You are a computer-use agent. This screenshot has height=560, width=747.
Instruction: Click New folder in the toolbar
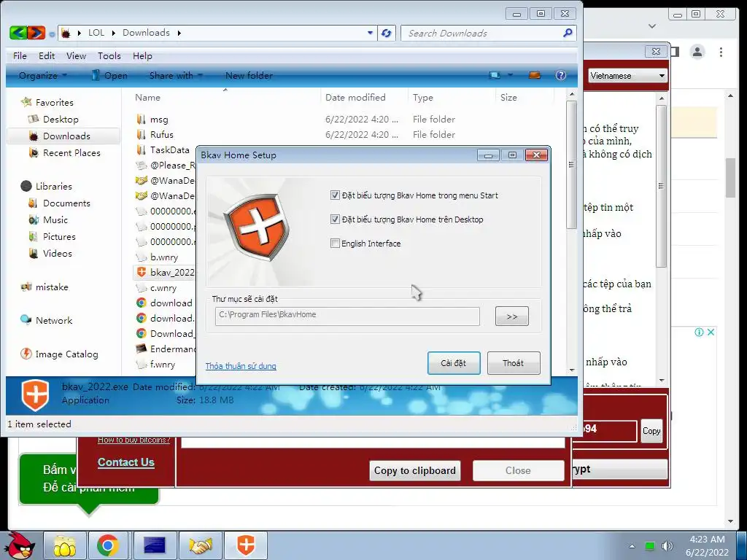(x=249, y=75)
